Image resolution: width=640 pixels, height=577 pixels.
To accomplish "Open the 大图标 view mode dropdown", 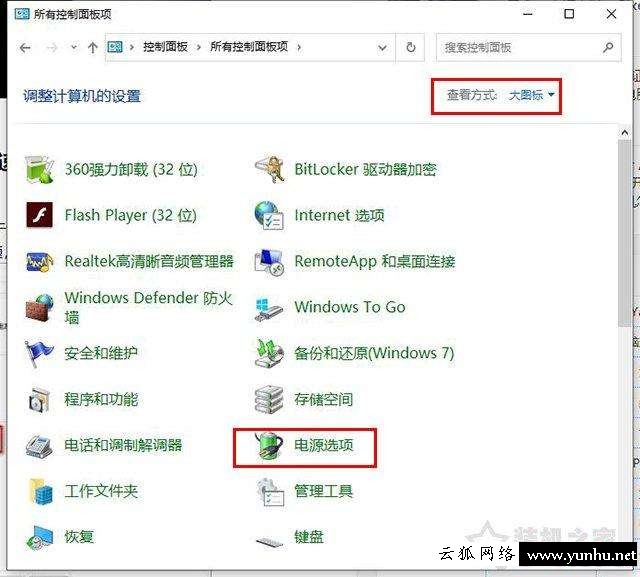I will pos(532,95).
